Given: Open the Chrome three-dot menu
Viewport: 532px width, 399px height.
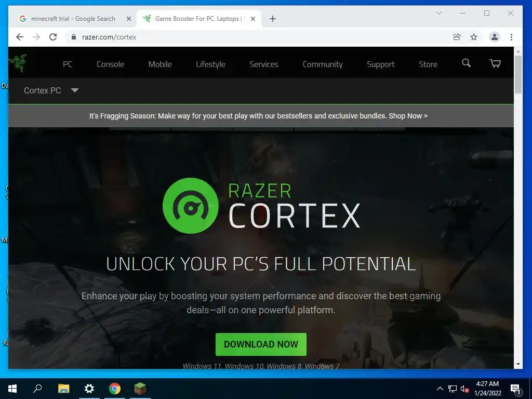Looking at the screenshot, I should tap(511, 37).
